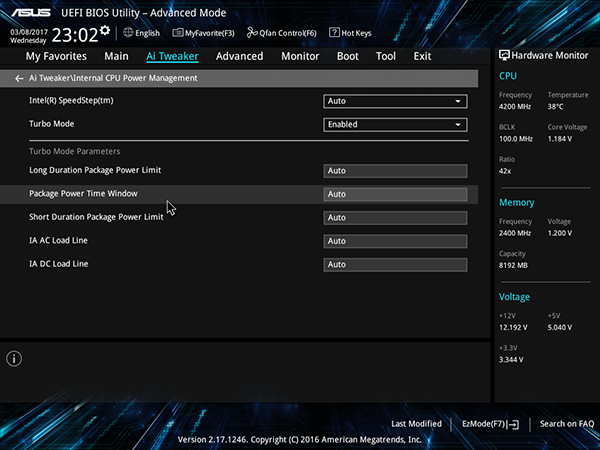Click the CPU section heading
This screenshot has width=600, height=450.
click(x=508, y=76)
